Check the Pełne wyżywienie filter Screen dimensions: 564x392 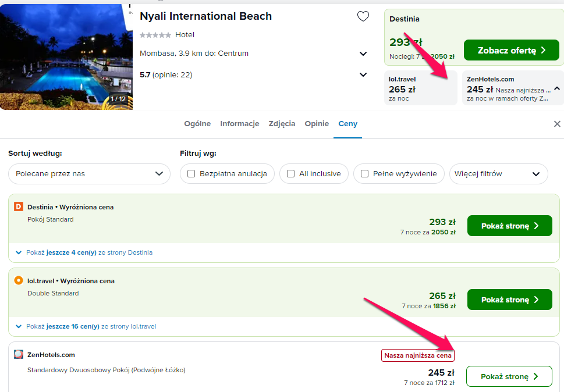[364, 173]
